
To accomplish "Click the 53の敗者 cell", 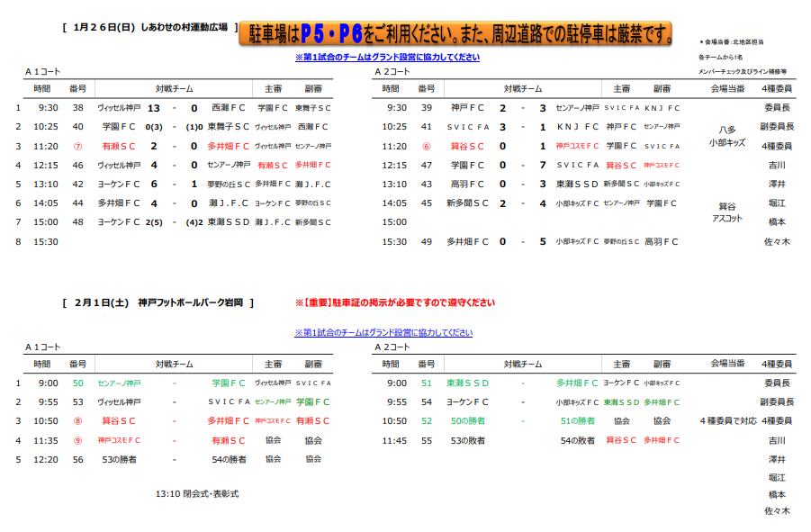I will (x=467, y=440).
